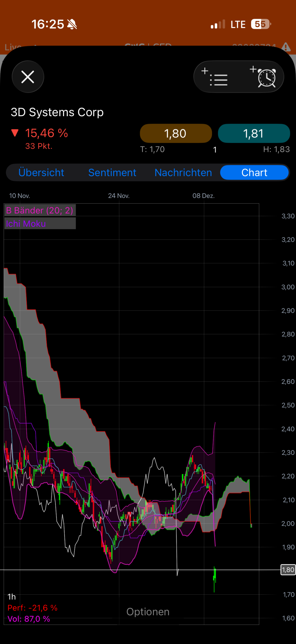Screen dimensions: 296x644
Task: Open chart Optionen
Action: coord(148,612)
